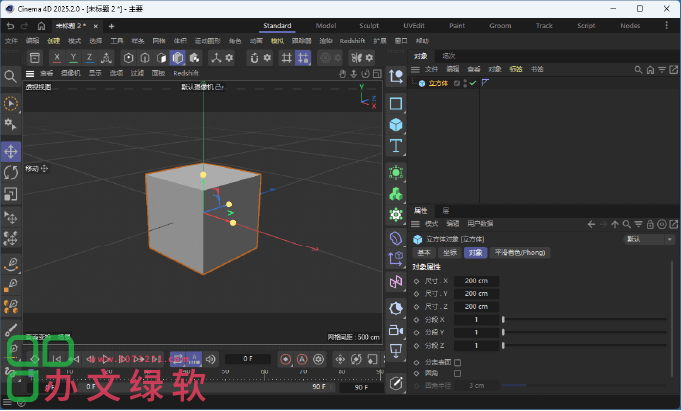Image resolution: width=681 pixels, height=411 pixels.
Task: Select the 立方体 object in Object Manager
Action: (x=438, y=83)
